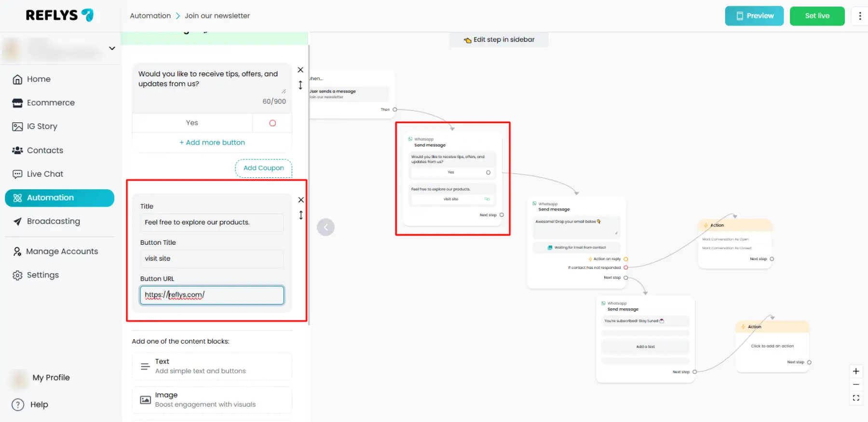Click Add more button link
Image resolution: width=868 pixels, height=422 pixels.
[212, 143]
